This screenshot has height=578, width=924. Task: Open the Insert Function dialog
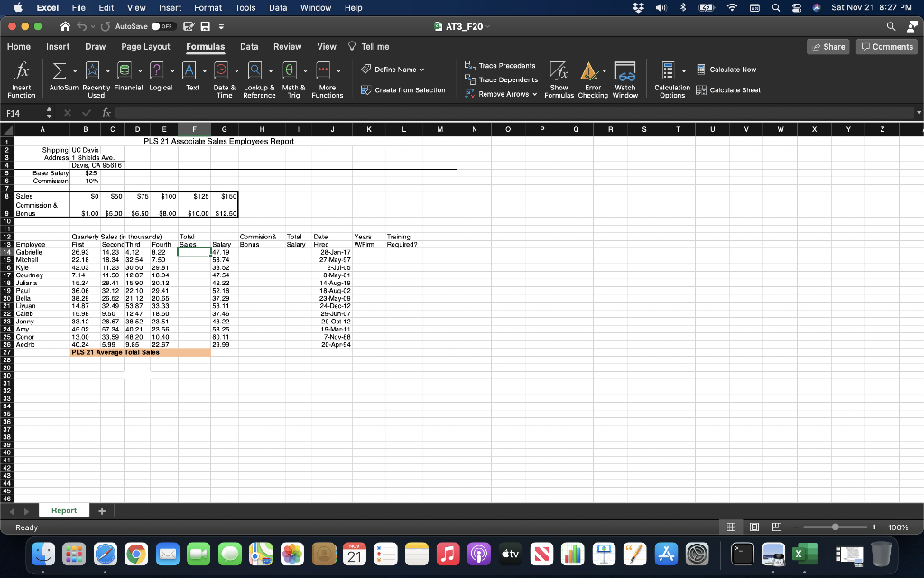(x=22, y=79)
